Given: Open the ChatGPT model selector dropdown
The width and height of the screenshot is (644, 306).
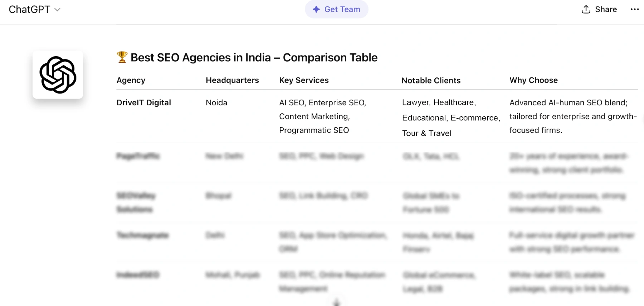Looking at the screenshot, I should point(35,9).
